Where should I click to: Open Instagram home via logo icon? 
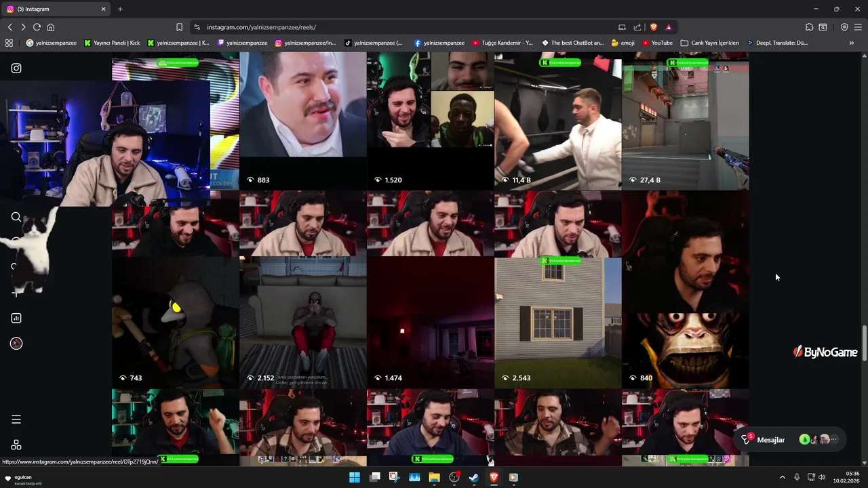(16, 68)
